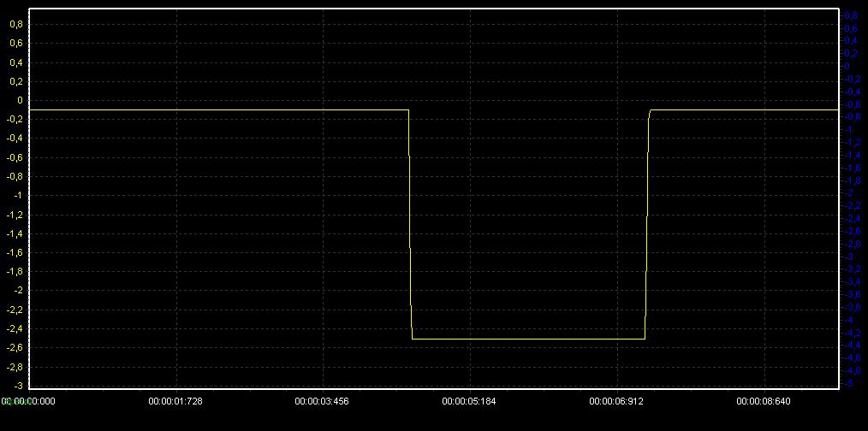
Task: Select the yellow -1 left axis value
Action: pyautogui.click(x=17, y=195)
